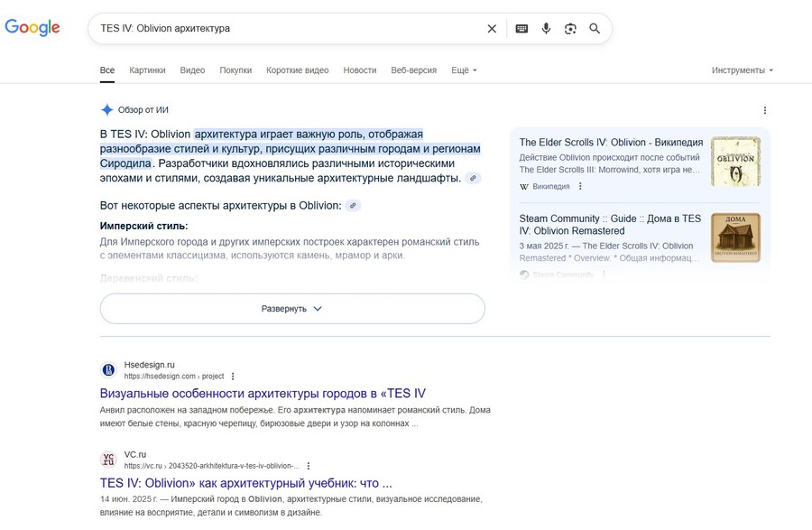Go to Google homepage via logo
The height and width of the screenshot is (530, 812).
coord(32,28)
